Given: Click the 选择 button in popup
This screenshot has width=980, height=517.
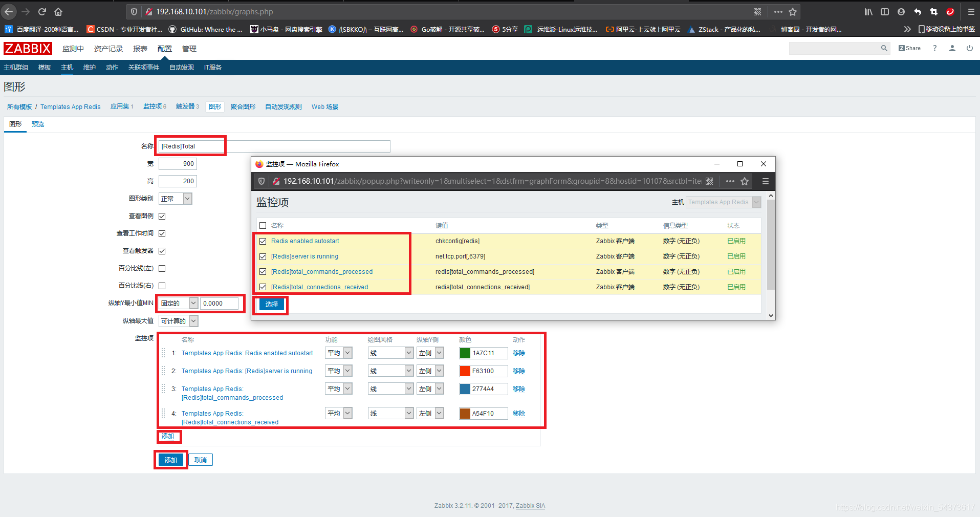Looking at the screenshot, I should coord(272,304).
